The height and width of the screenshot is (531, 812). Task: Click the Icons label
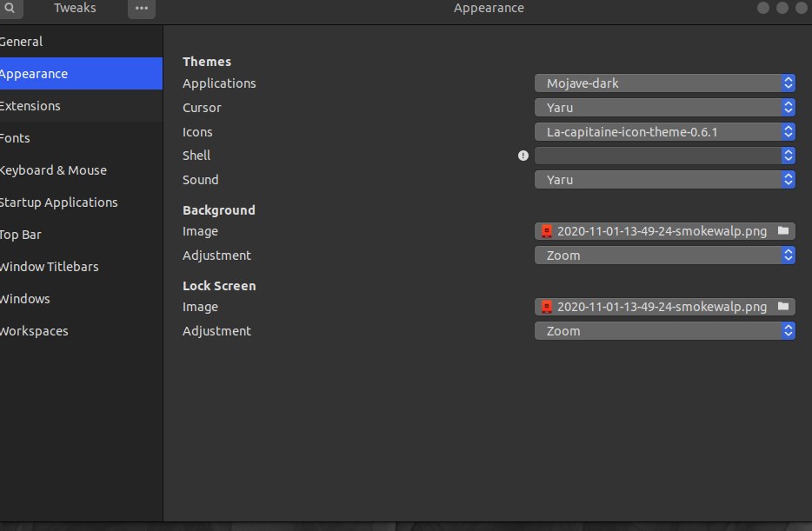click(197, 132)
